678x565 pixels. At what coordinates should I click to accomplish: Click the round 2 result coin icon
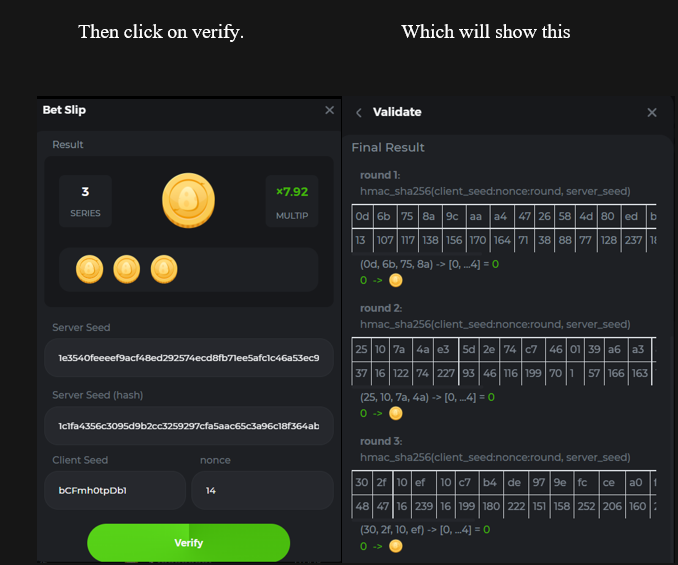[396, 413]
